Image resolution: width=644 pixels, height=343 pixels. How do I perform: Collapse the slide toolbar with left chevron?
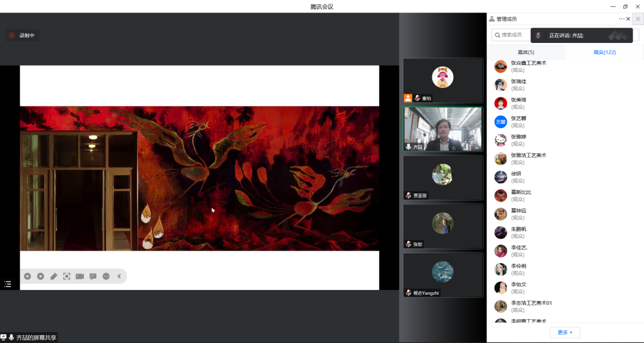(x=119, y=276)
